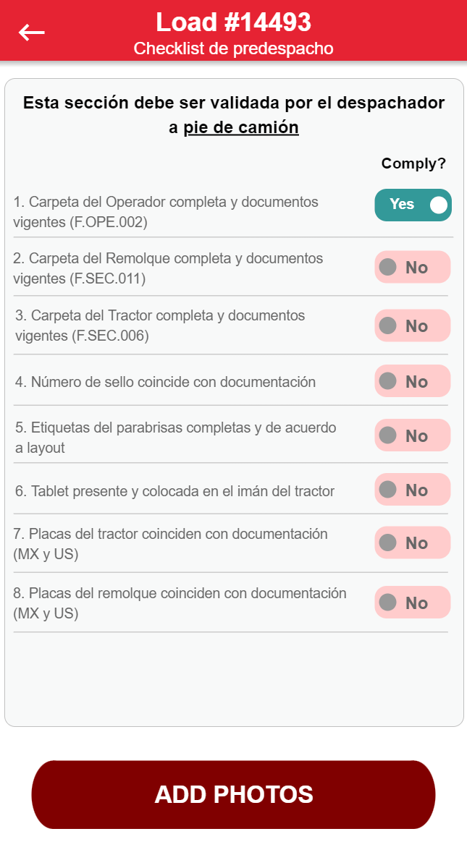This screenshot has width=467, height=868.
Task: Click the Número de sello item label
Action: tap(166, 382)
